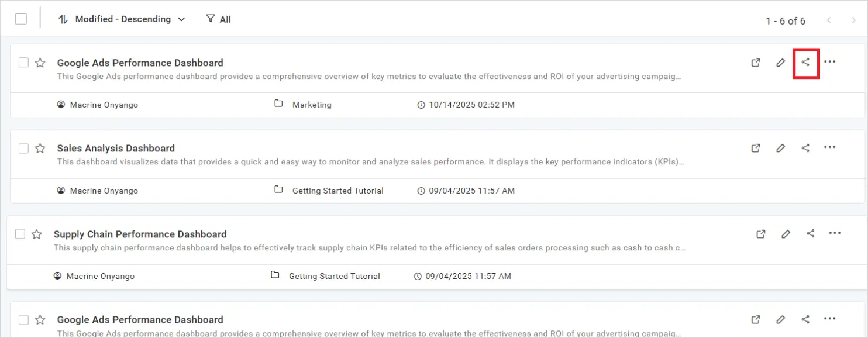The width and height of the screenshot is (868, 338).
Task: Share the Google Ads dashboard in Marketing folder
Action: 805,62
